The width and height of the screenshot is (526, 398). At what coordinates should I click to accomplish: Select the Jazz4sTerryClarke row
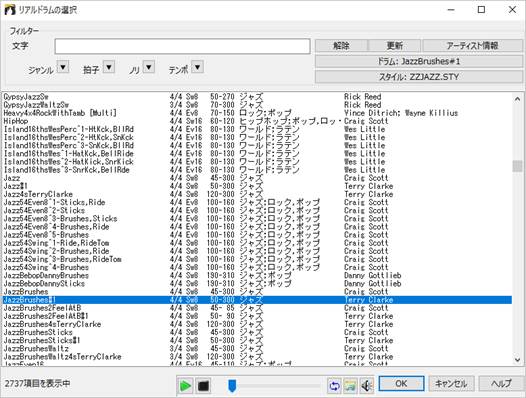tap(257, 194)
